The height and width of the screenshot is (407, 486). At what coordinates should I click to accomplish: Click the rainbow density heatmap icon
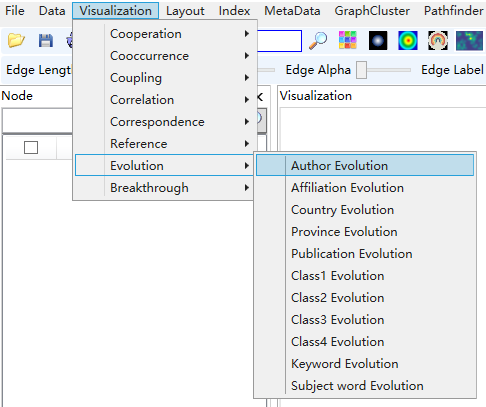[408, 41]
